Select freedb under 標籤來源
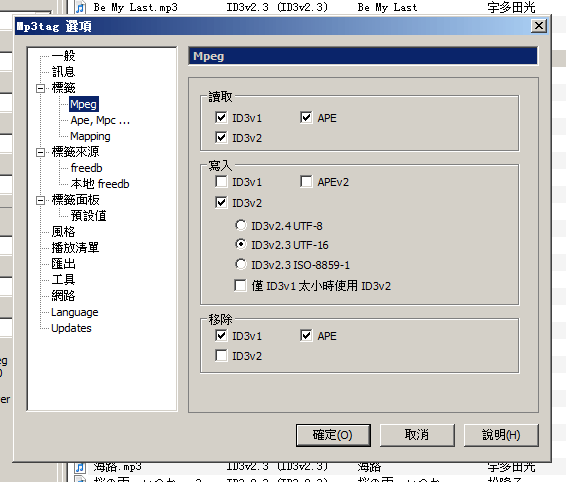This screenshot has height=482, width=566. 87,168
